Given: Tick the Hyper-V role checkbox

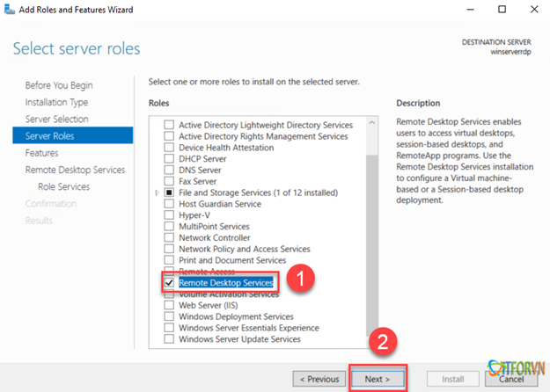Looking at the screenshot, I should pyautogui.click(x=170, y=215).
